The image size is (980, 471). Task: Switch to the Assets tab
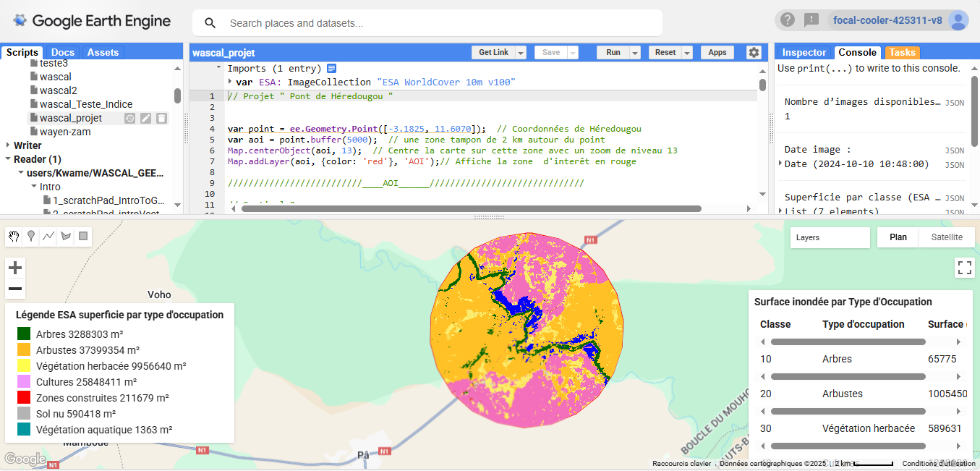103,52
